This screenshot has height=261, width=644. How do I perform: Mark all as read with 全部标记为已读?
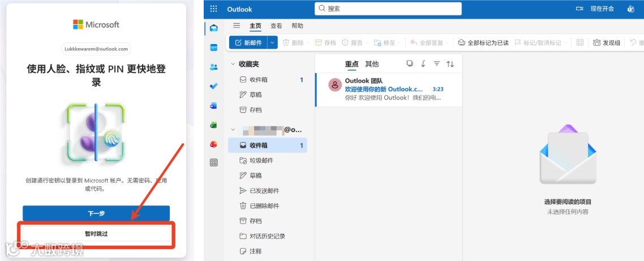[x=483, y=43]
